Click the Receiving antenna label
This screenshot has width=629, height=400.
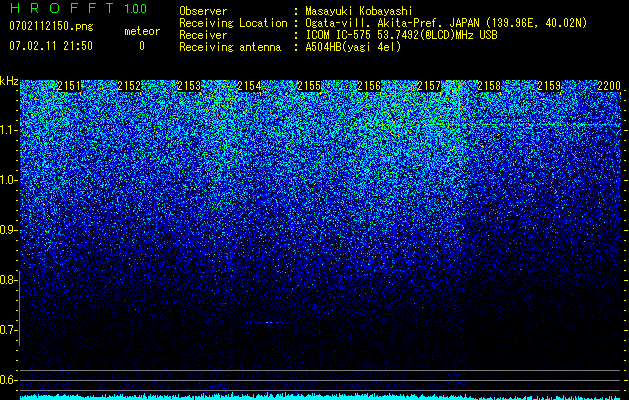point(230,47)
